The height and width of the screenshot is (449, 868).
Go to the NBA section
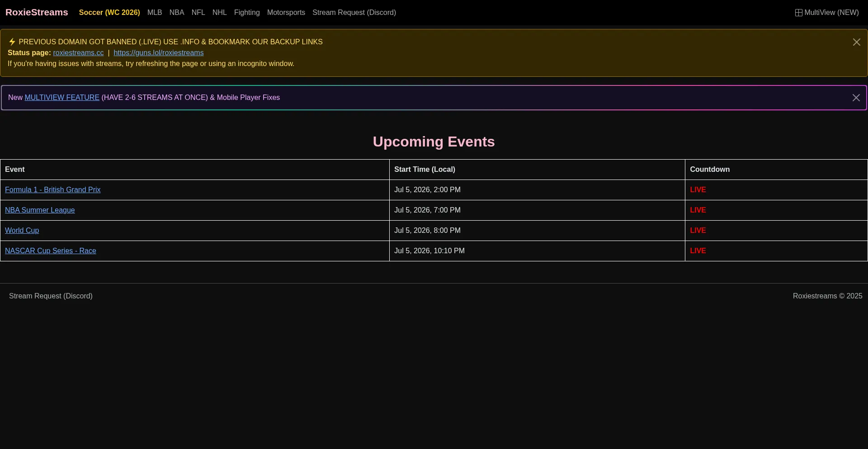[x=177, y=13]
